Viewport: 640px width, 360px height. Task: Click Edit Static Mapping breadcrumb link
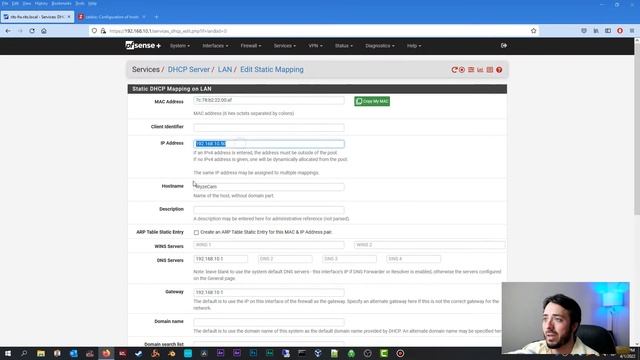tap(272, 69)
